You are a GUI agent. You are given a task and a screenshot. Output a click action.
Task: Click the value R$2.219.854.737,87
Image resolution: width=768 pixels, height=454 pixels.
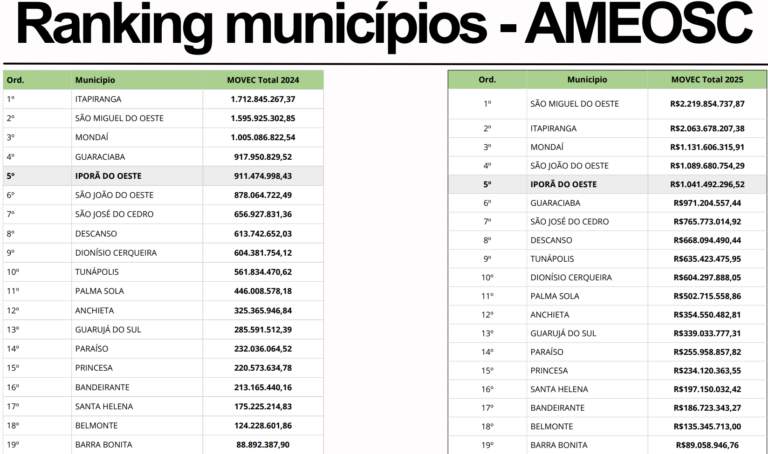(707, 104)
